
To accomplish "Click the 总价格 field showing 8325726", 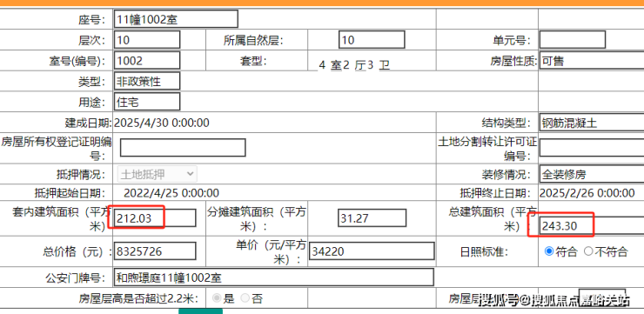I will [155, 251].
